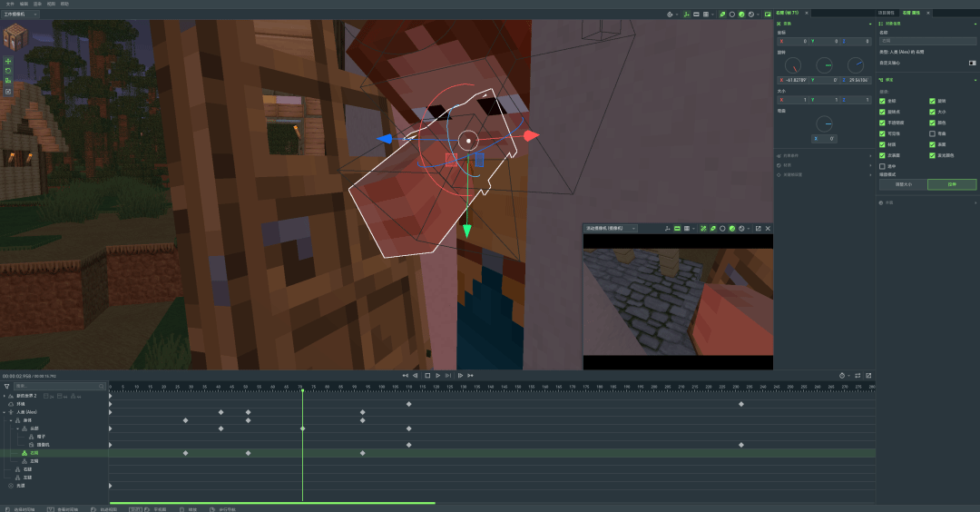The image size is (980, 512).
Task: Jump to the previous keyframe
Action: point(405,376)
